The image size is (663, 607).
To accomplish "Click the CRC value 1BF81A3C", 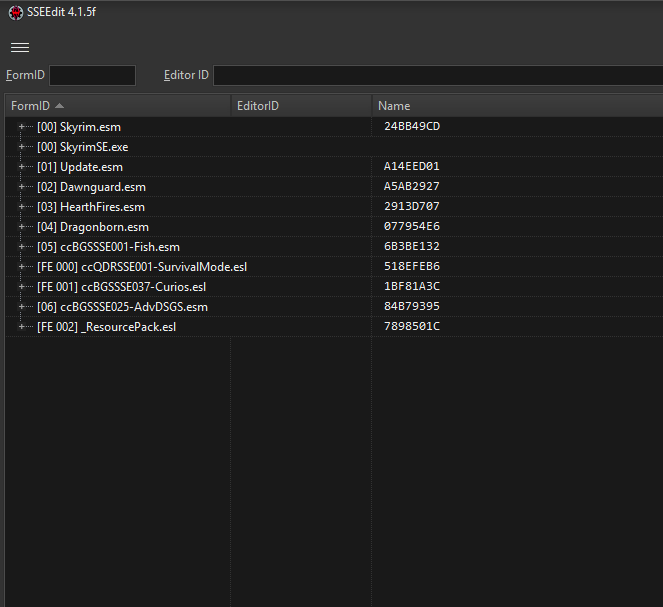I will coord(412,286).
